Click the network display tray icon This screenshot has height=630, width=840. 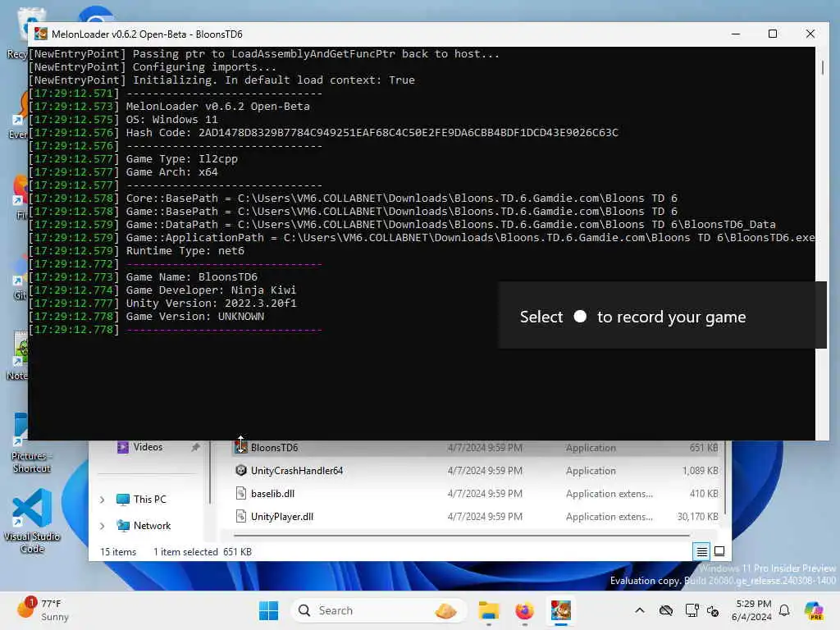pos(692,610)
